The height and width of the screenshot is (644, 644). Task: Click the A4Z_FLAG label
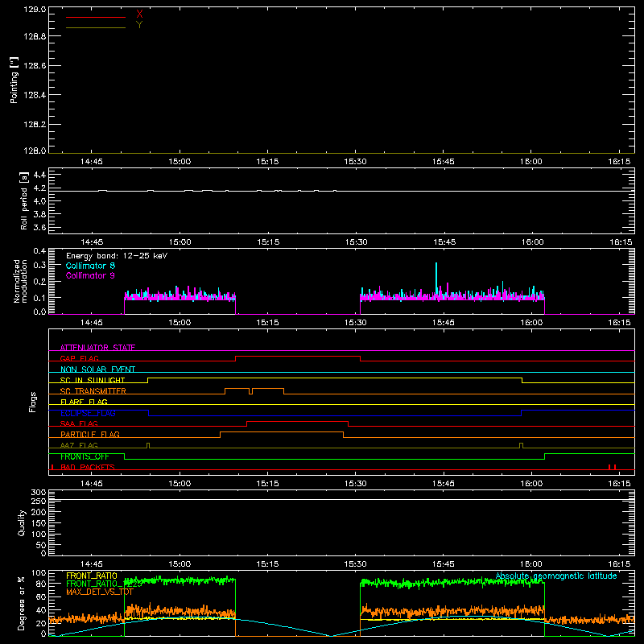[79, 445]
